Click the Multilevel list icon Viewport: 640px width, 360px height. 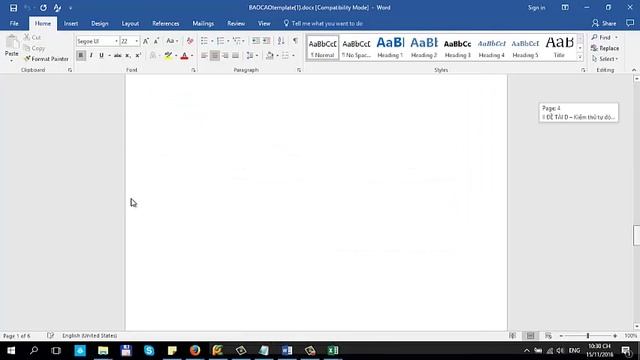click(237, 41)
